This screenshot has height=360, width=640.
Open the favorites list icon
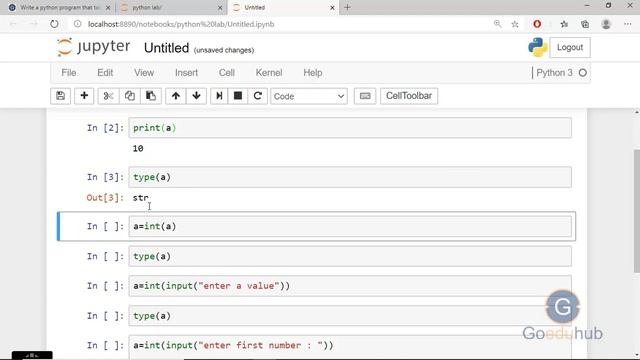point(564,24)
